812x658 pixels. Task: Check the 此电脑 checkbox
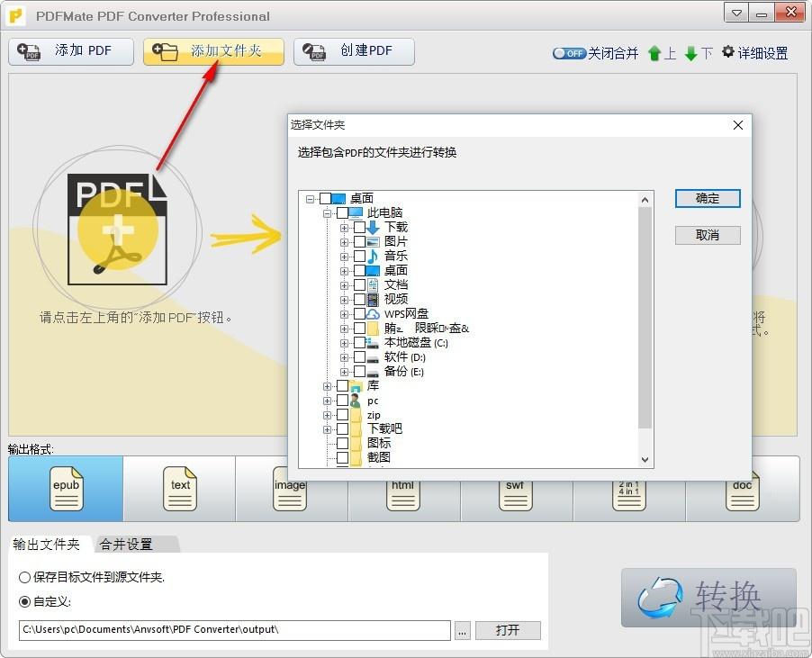click(342, 212)
